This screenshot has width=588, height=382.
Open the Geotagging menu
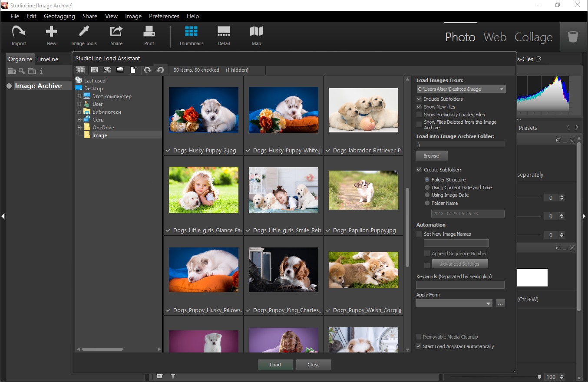[59, 16]
